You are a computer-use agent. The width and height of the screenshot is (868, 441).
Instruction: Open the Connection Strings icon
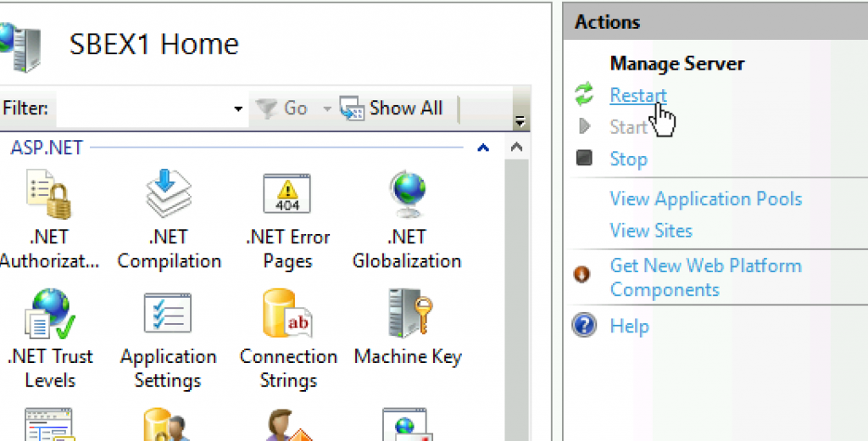click(287, 314)
